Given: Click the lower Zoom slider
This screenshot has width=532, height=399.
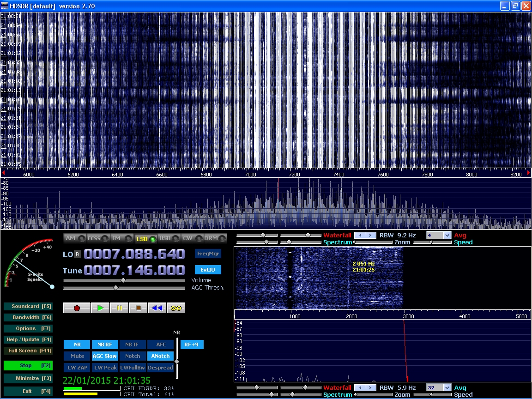Looking at the screenshot, I should point(374,394).
